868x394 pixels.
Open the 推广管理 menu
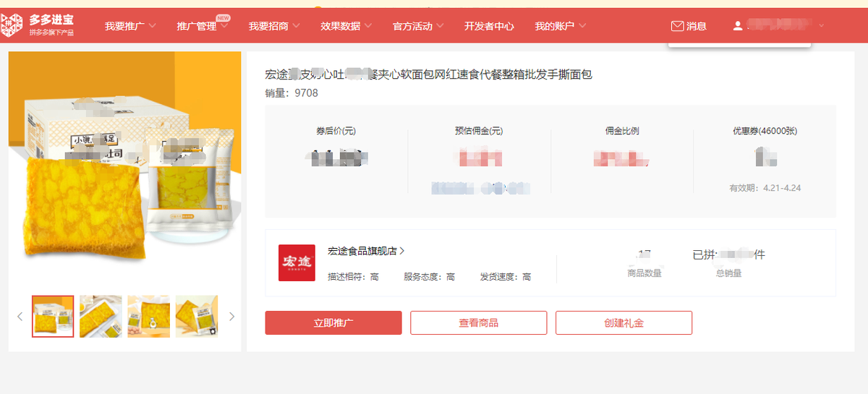[x=203, y=26]
